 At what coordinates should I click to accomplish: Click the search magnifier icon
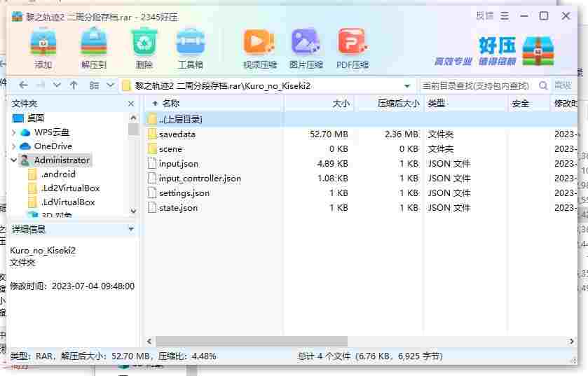click(x=543, y=85)
